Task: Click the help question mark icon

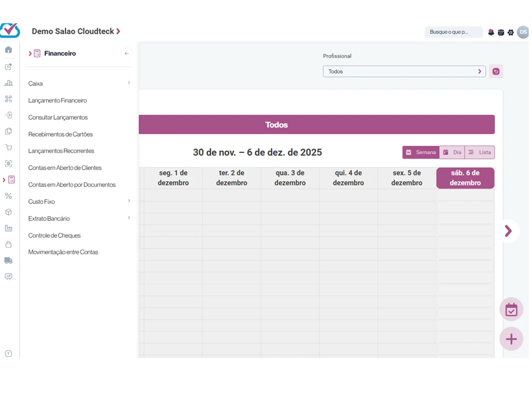Action: [8, 354]
